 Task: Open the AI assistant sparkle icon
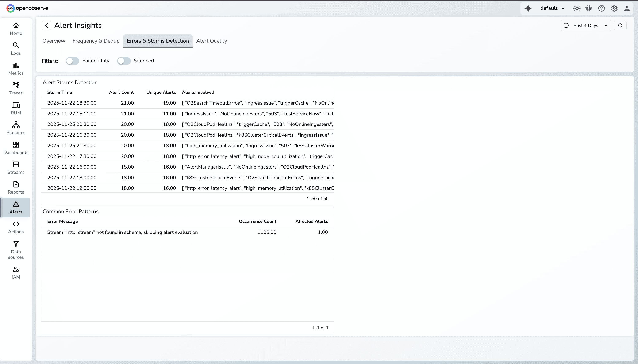coord(529,8)
